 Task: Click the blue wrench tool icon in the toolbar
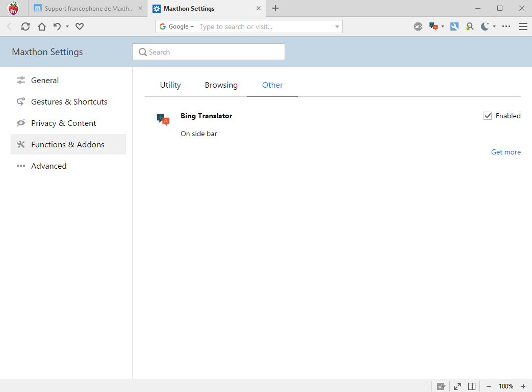(454, 27)
